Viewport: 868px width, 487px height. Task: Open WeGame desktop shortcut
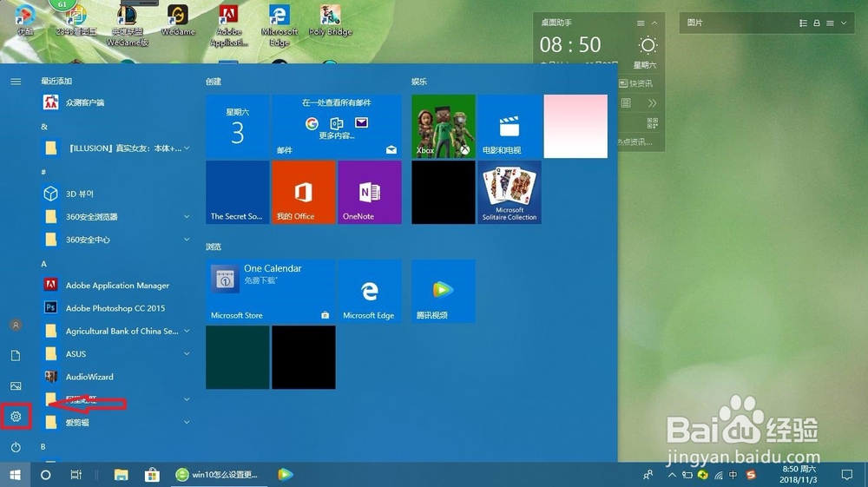pos(178,20)
